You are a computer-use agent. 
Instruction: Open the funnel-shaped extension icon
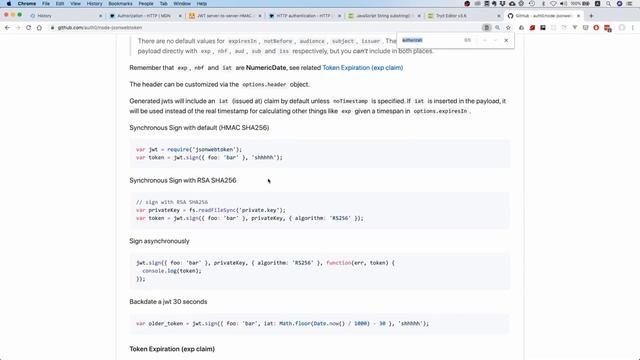[575, 28]
